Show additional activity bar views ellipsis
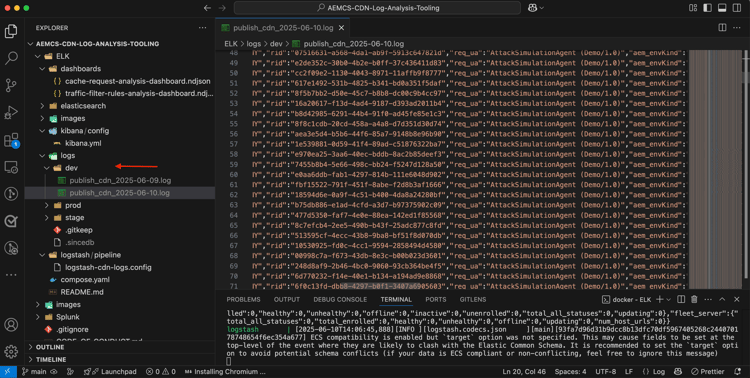 [11, 275]
